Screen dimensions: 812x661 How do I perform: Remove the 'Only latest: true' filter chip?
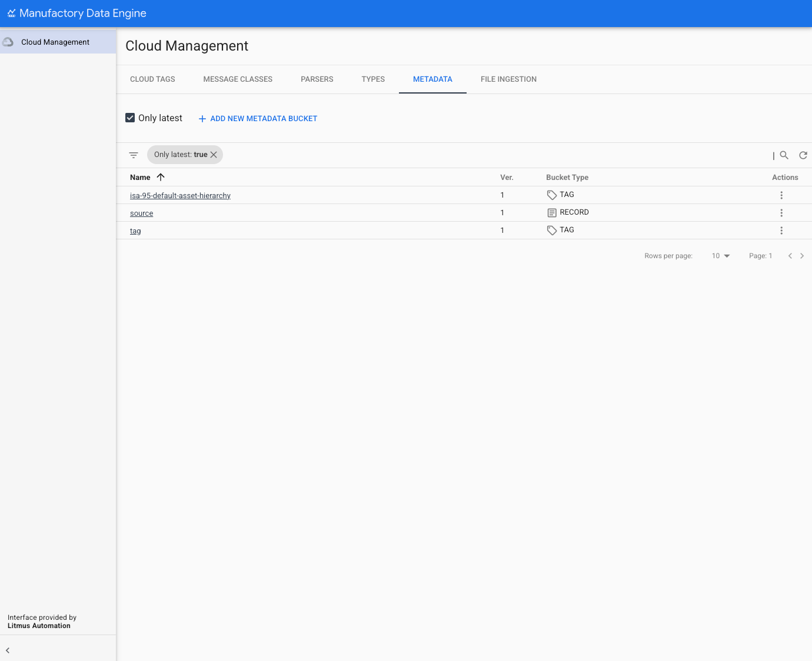click(214, 155)
